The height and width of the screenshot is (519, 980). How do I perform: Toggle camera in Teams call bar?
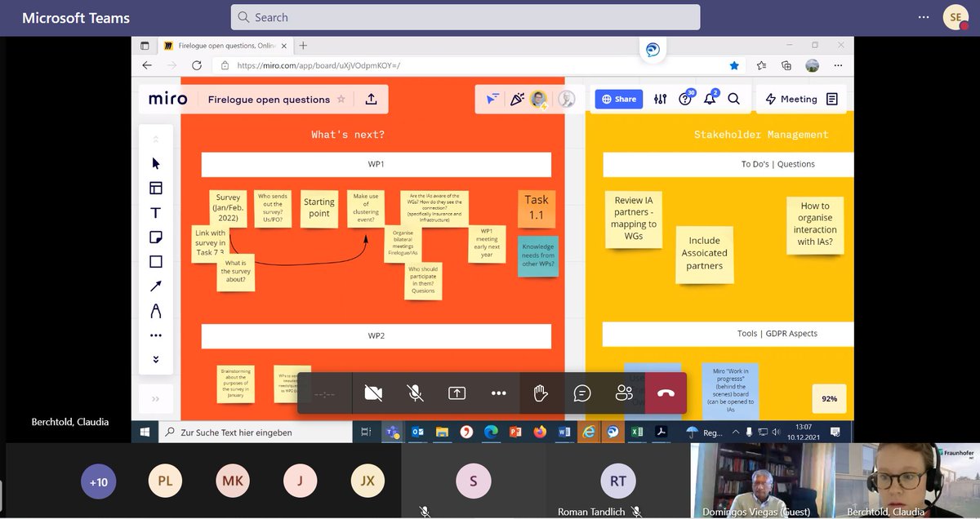(373, 393)
